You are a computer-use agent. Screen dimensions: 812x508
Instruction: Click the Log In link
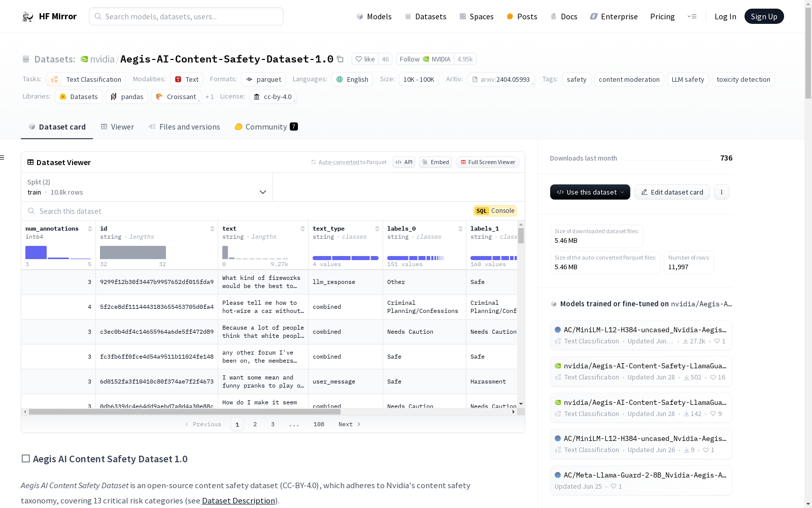tap(725, 17)
